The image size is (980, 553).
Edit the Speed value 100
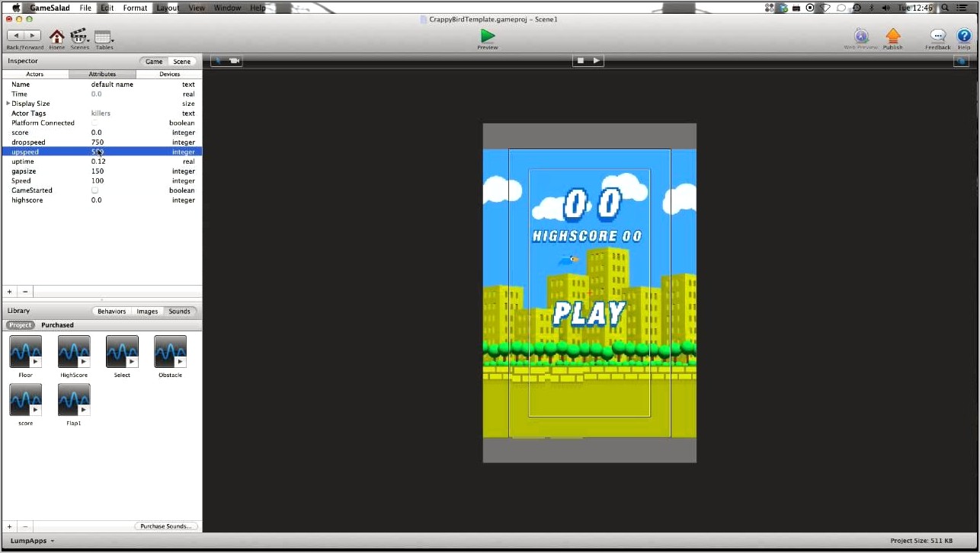[98, 181]
